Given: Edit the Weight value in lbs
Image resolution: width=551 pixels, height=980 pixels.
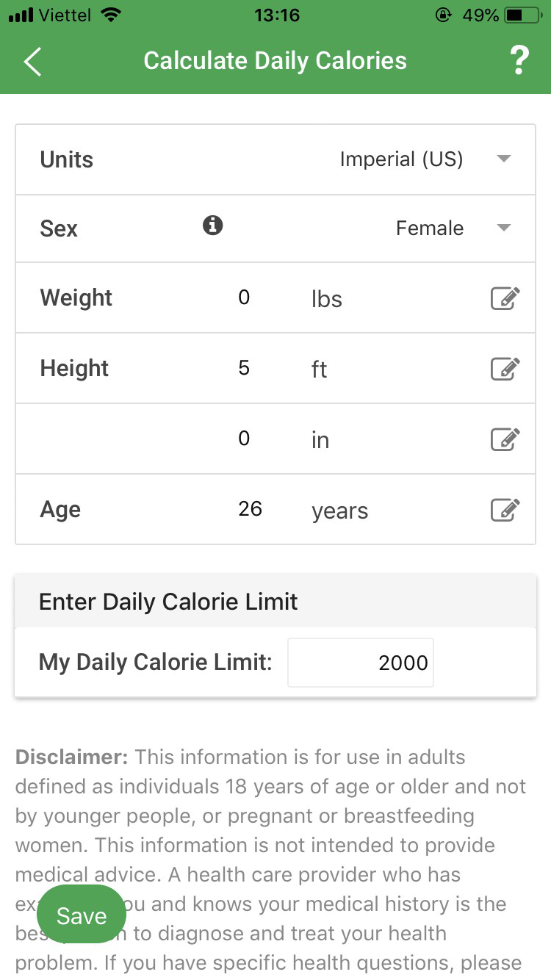Looking at the screenshot, I should click(x=505, y=298).
